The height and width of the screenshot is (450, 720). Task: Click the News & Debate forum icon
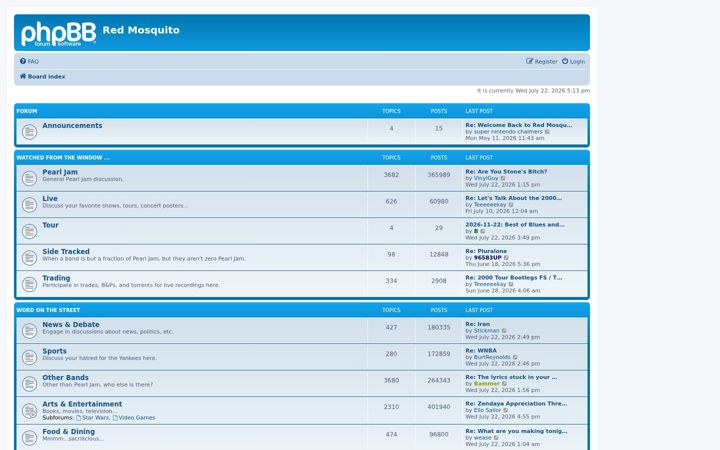(x=29, y=331)
